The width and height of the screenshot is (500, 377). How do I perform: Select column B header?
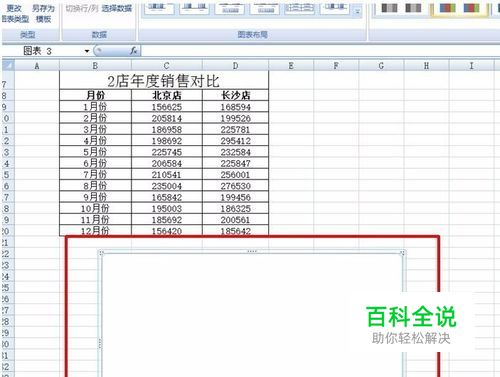(95, 65)
